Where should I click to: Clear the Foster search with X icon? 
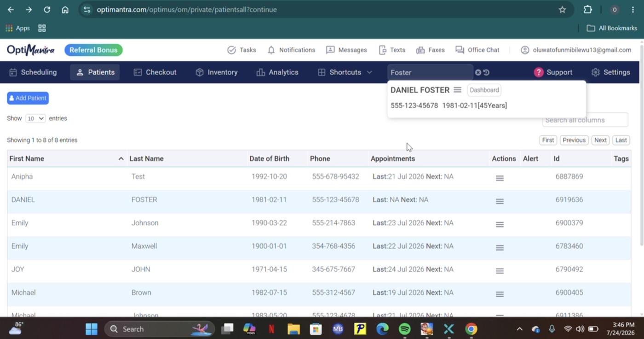coord(478,72)
